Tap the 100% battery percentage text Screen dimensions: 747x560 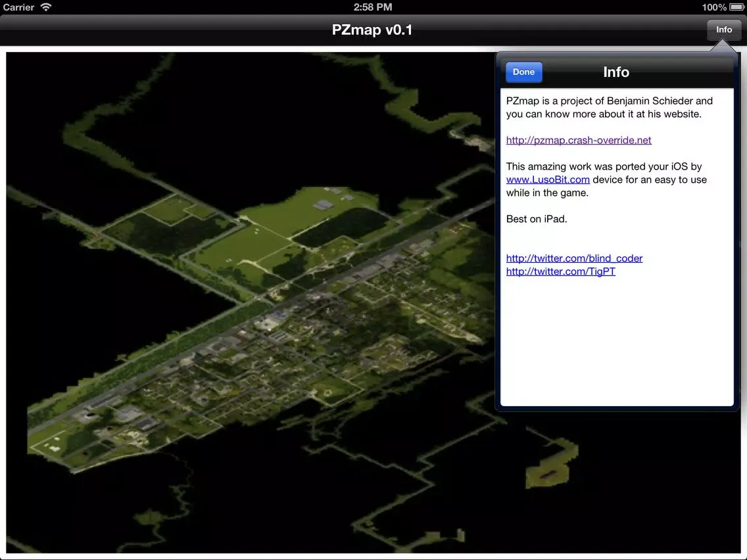pos(713,7)
